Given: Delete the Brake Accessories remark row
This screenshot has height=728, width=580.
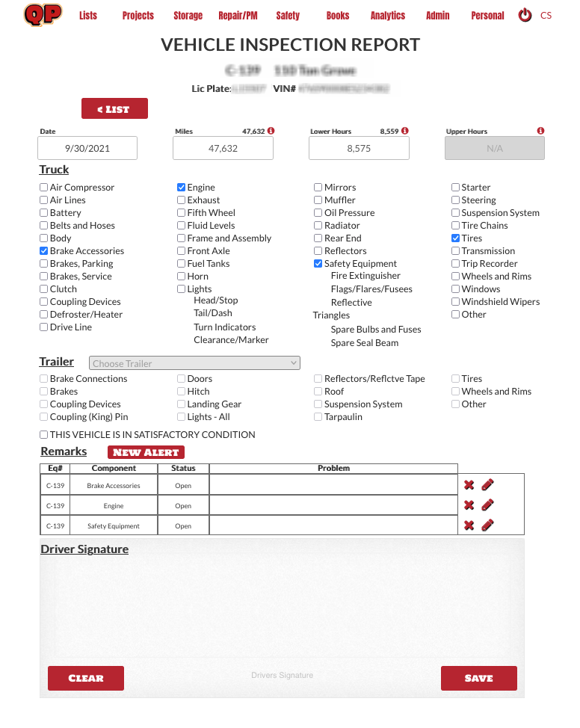Looking at the screenshot, I should [x=469, y=485].
